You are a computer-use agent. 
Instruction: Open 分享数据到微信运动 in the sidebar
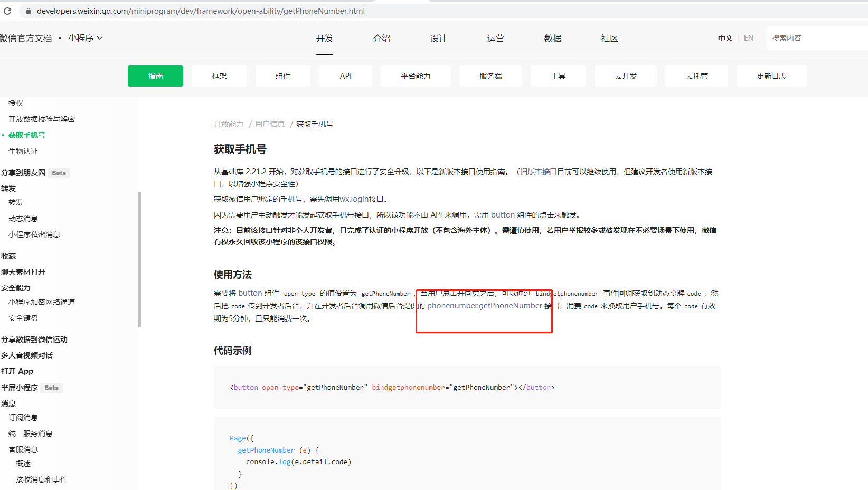click(x=34, y=340)
